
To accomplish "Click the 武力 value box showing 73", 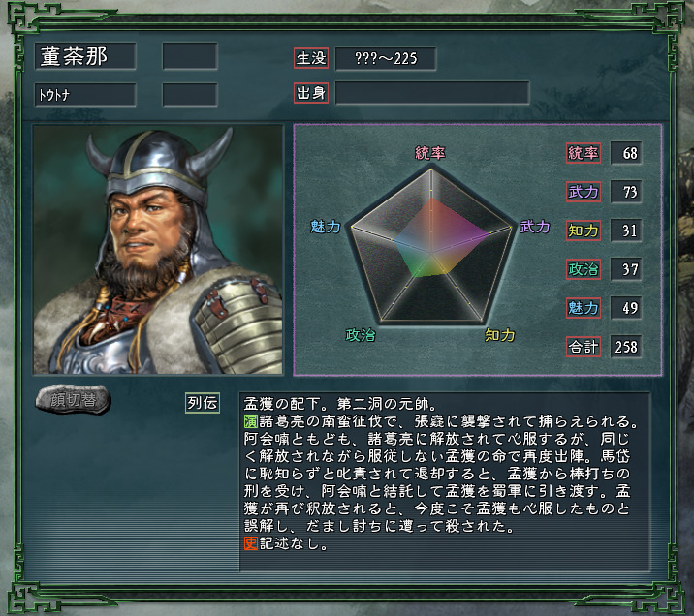I will tap(626, 192).
